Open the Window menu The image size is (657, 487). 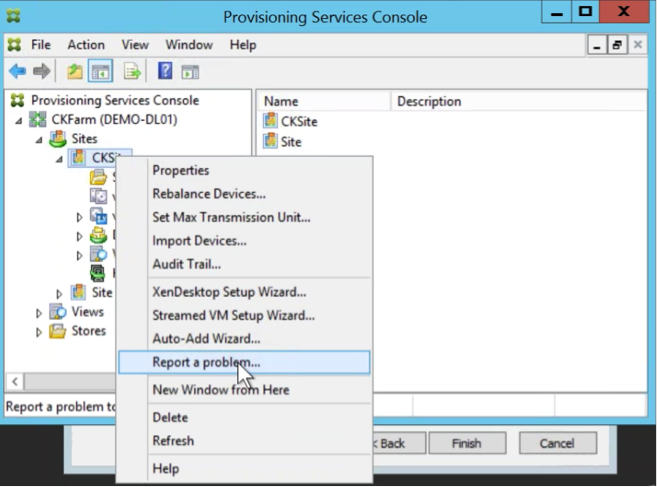(x=189, y=44)
